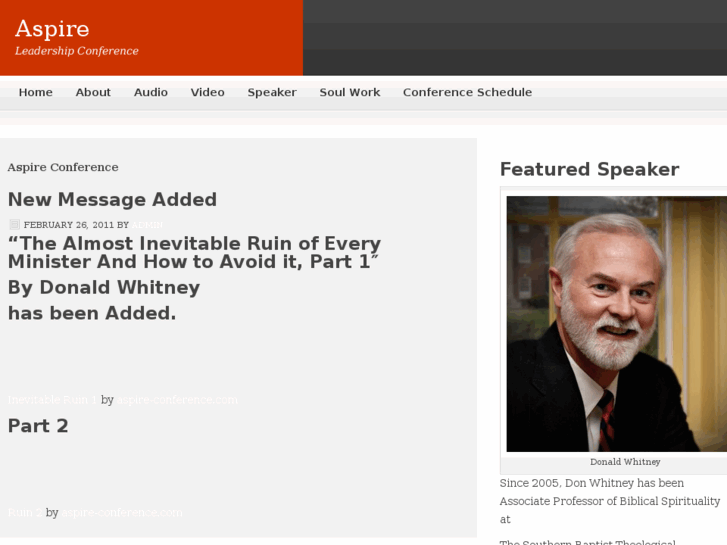Click the Leadership Conference tagline

(x=77, y=51)
